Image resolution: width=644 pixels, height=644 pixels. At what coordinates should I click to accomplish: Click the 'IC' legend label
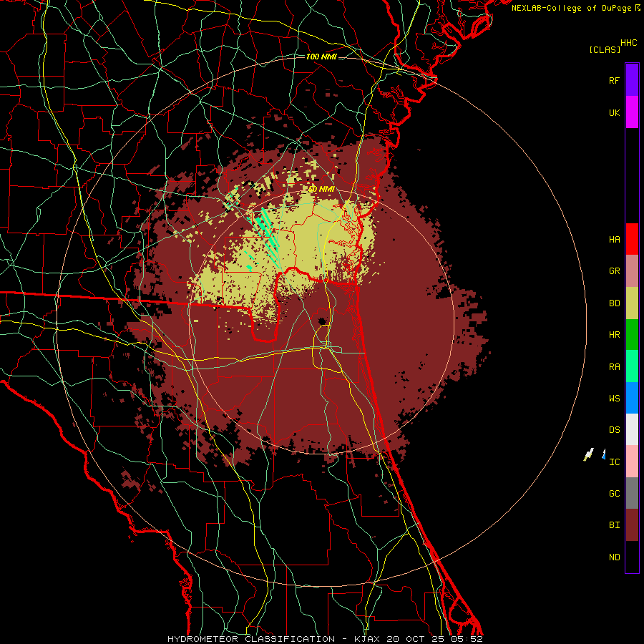(x=614, y=462)
